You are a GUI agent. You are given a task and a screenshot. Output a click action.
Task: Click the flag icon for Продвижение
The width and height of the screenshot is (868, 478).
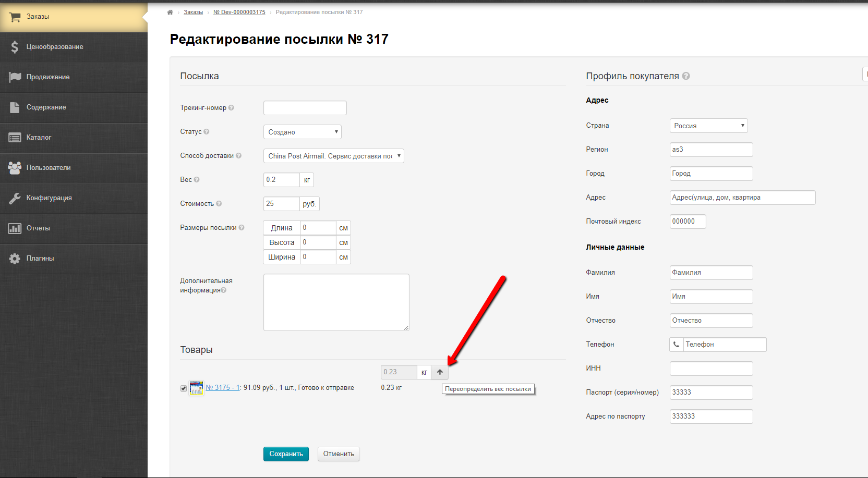15,77
